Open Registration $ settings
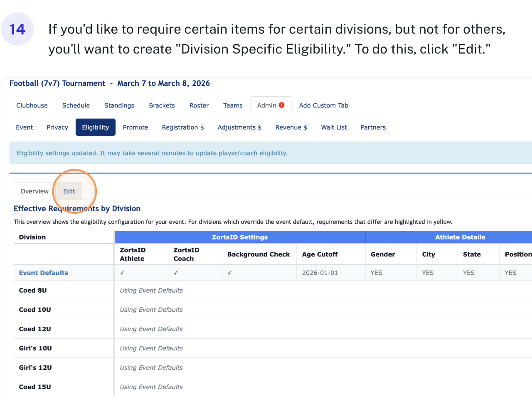Image resolution: width=532 pixels, height=401 pixels. pyautogui.click(x=183, y=127)
